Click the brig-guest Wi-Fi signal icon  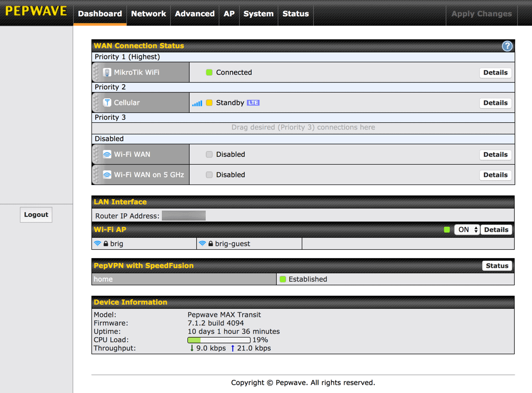[202, 243]
